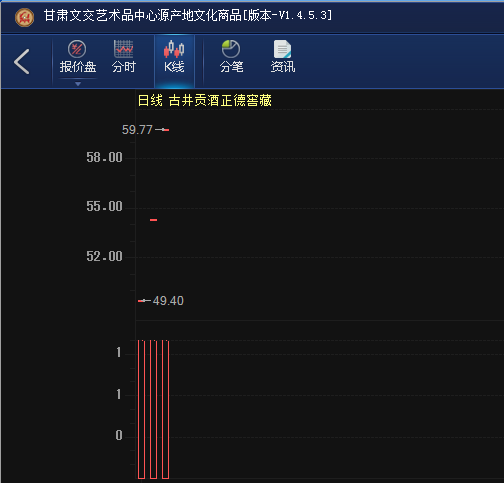Click the low price label 49.40
Image resolution: width=504 pixels, height=483 pixels.
click(168, 301)
